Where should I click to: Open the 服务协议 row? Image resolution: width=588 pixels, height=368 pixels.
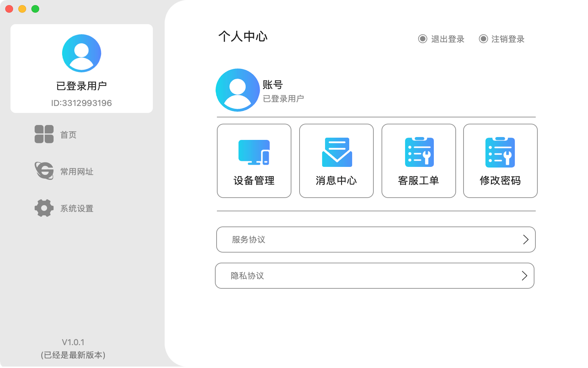point(376,239)
